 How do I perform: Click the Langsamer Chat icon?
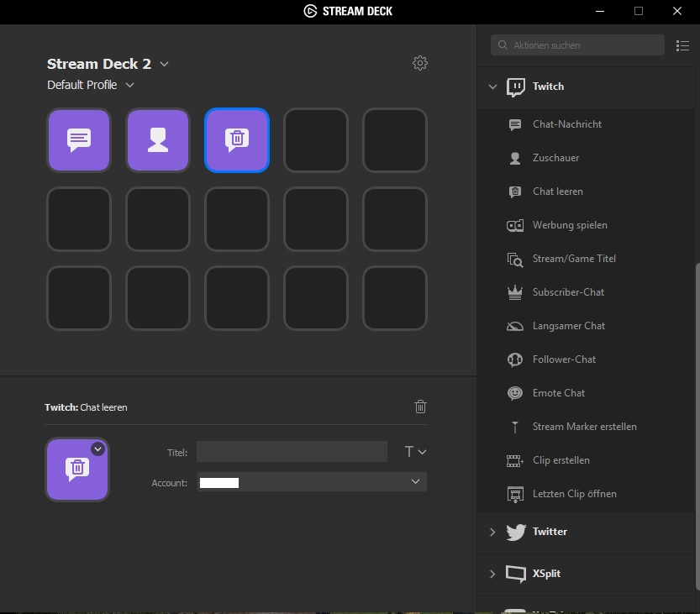515,326
